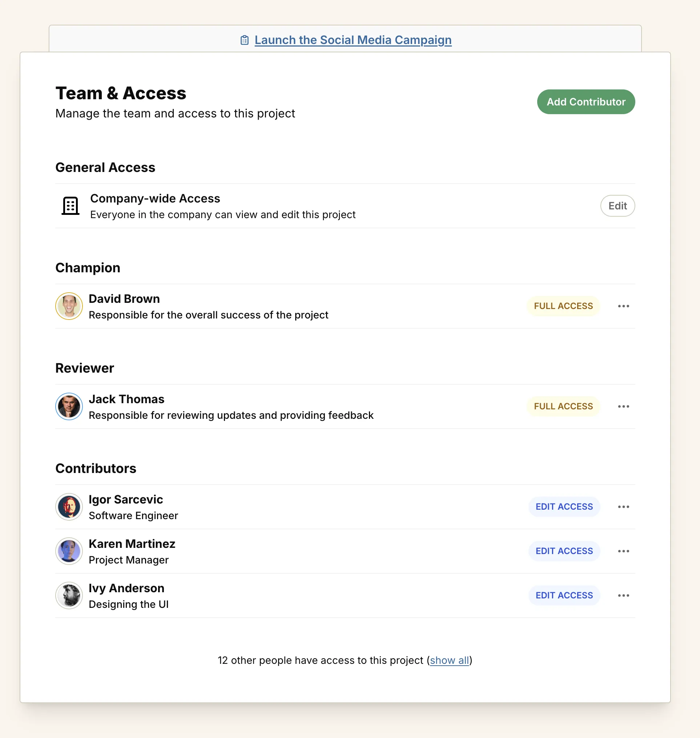Open Ivy Anderson's avatar thumbnail
Screen dimensions: 700x738
tap(69, 595)
